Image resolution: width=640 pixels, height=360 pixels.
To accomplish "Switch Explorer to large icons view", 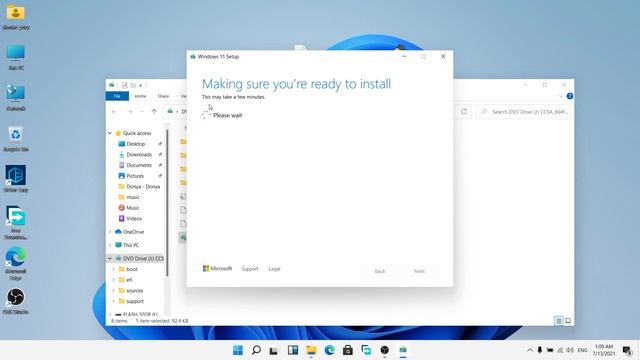I will [x=568, y=321].
